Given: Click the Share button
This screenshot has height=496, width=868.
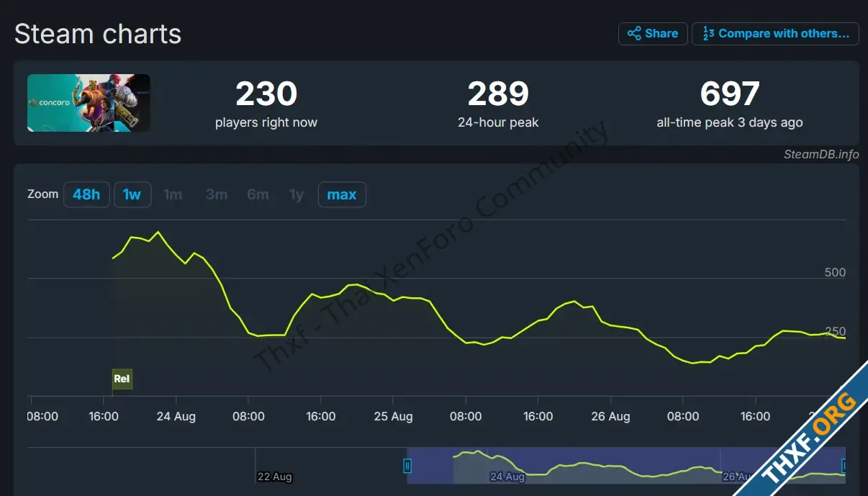Looking at the screenshot, I should [x=652, y=34].
